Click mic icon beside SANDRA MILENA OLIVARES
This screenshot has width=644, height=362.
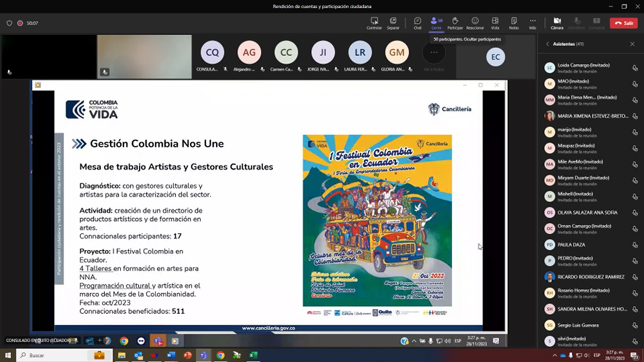635,309
